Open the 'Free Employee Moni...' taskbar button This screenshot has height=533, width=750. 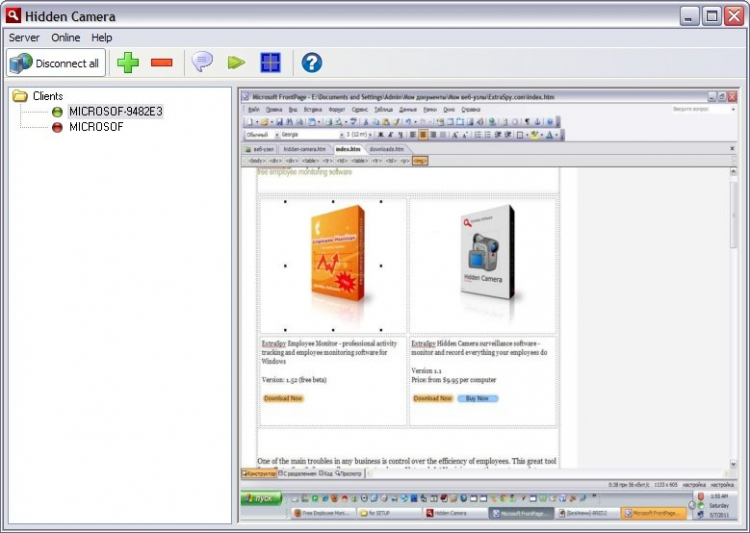(x=323, y=513)
